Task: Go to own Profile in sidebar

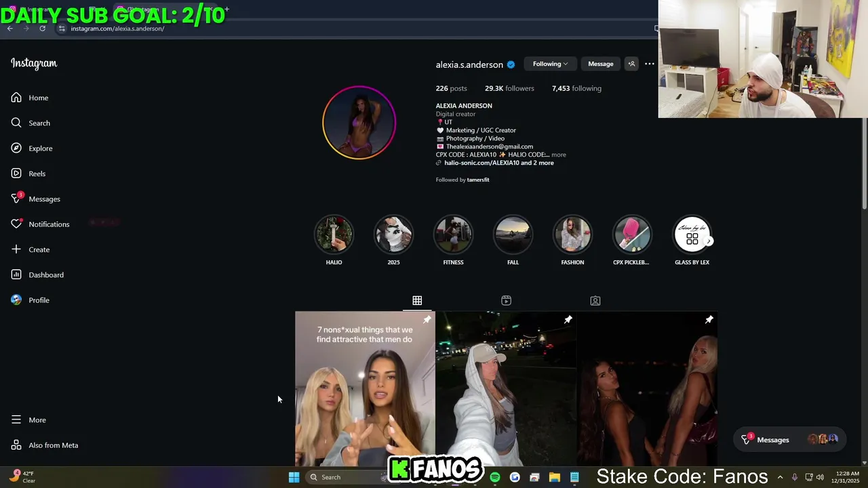Action: click(31, 300)
